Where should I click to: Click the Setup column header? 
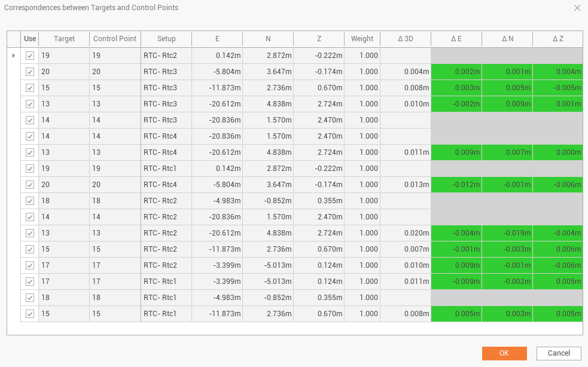pos(166,39)
